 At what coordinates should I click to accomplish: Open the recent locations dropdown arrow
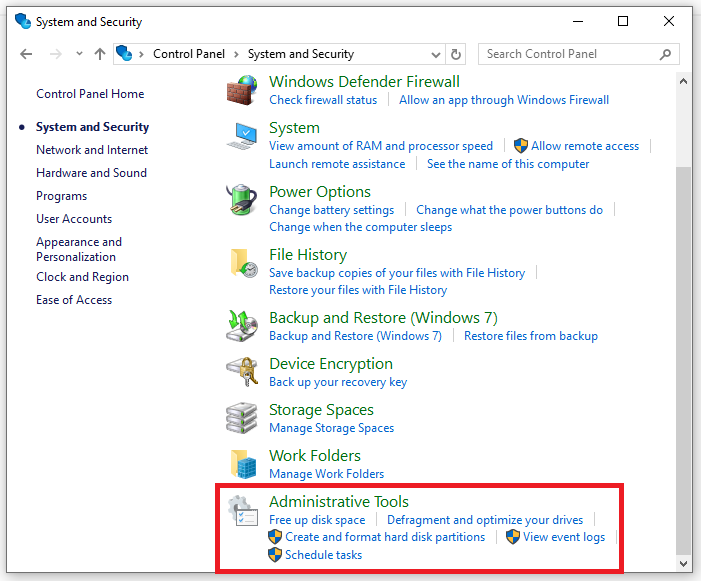pyautogui.click(x=79, y=54)
